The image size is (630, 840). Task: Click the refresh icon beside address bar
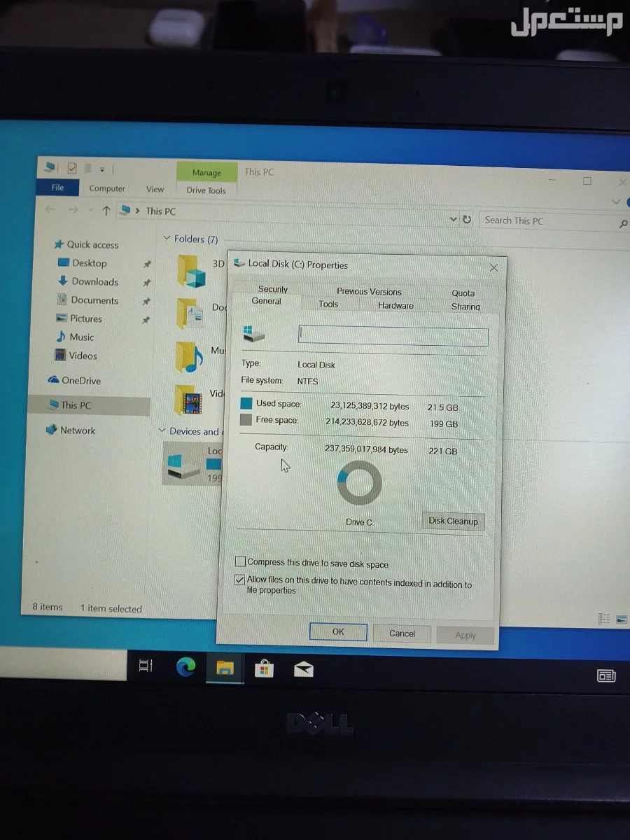pos(467,220)
